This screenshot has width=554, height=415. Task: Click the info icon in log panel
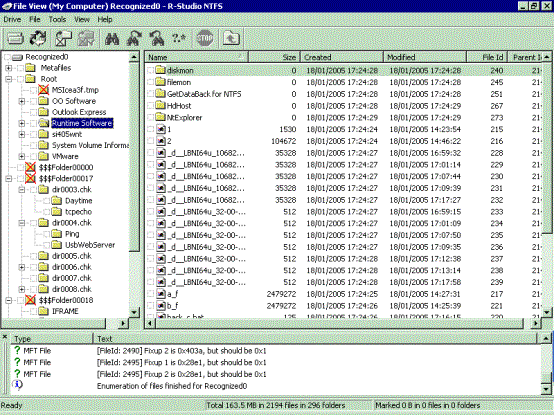tap(17, 385)
